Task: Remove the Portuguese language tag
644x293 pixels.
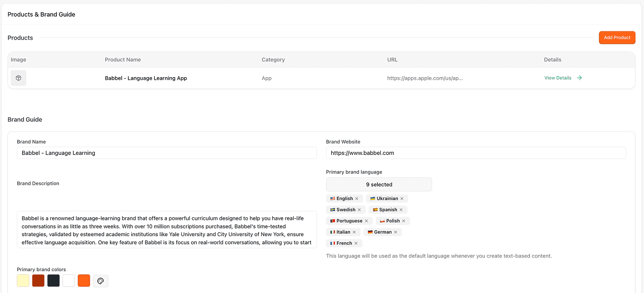Action: point(366,221)
